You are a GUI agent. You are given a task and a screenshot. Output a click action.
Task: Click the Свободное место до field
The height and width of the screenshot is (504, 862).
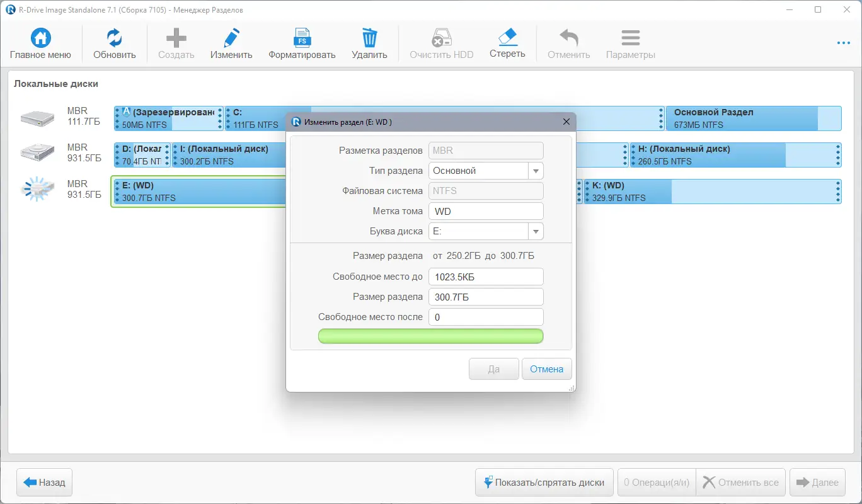[486, 277]
